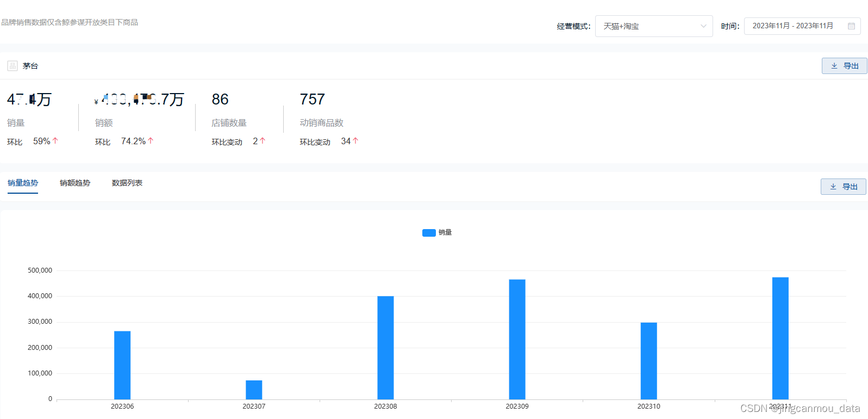The image size is (868, 419).
Task: Click the 销量 legend label
Action: (x=445, y=232)
